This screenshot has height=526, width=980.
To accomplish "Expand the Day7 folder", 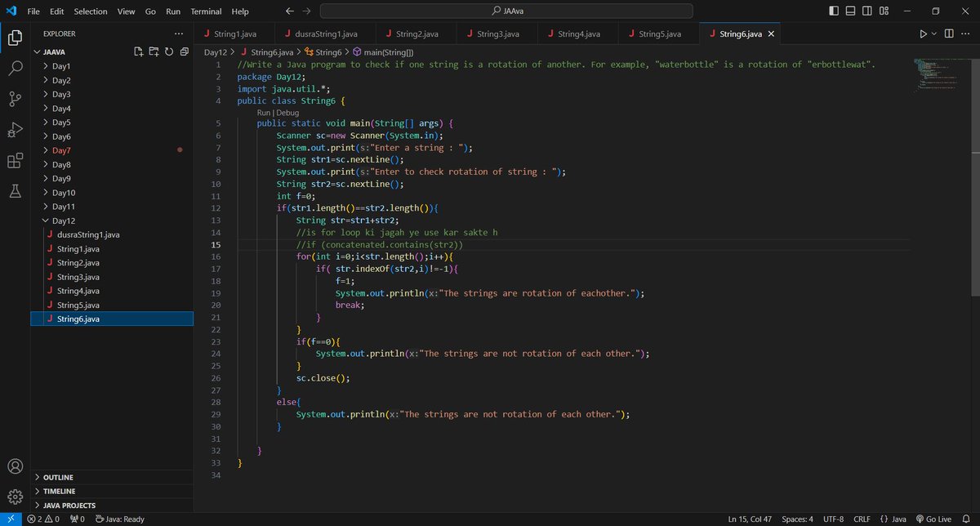I will [x=112, y=150].
